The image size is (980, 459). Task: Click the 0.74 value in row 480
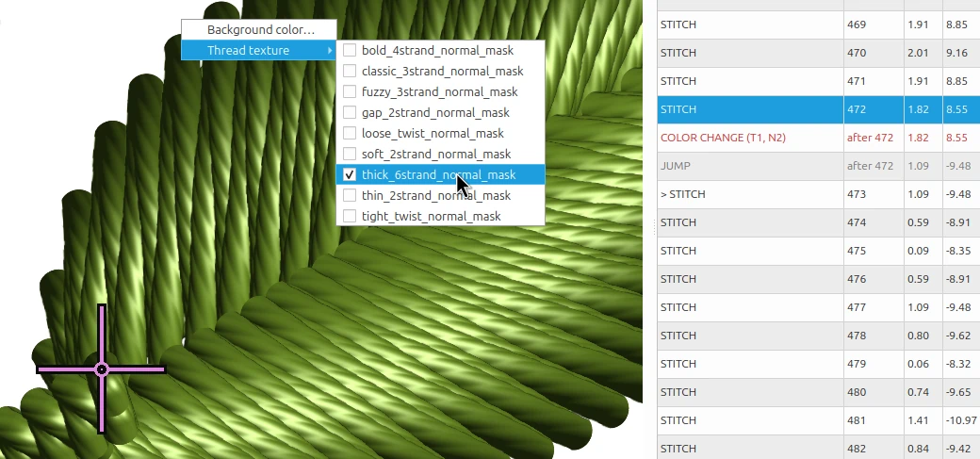(x=918, y=392)
